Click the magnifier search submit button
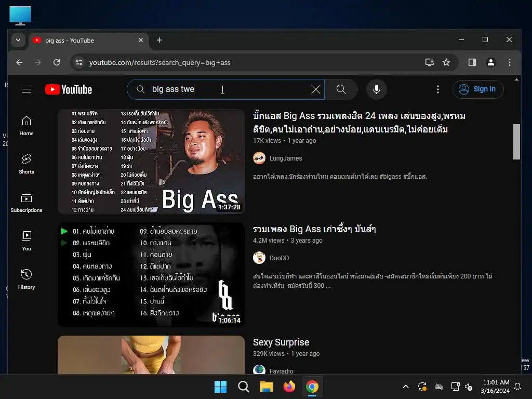Image resolution: width=532 pixels, height=399 pixels. [341, 89]
